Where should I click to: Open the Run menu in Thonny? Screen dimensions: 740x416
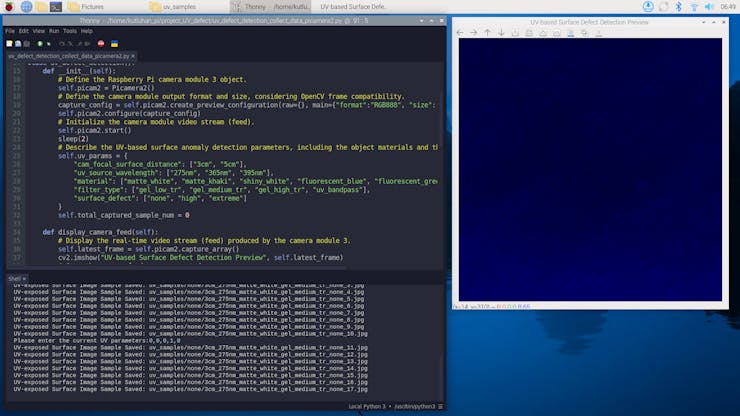coord(54,31)
